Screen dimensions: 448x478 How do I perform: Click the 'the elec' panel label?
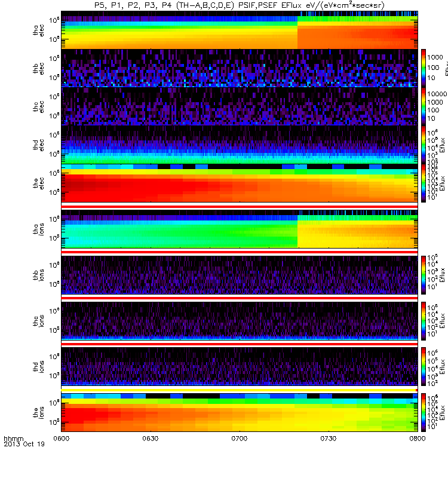tap(38, 183)
